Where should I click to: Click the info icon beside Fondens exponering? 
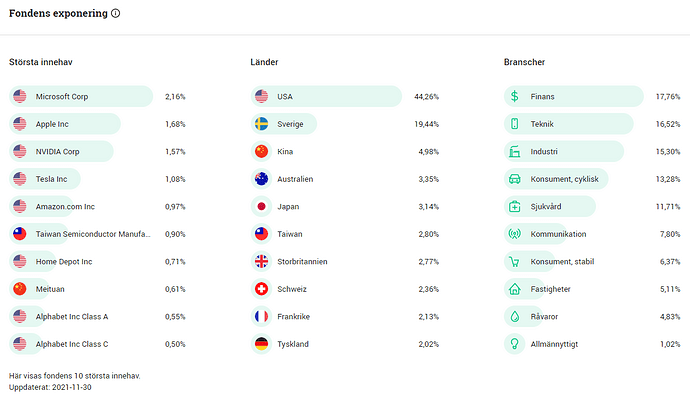click(116, 14)
